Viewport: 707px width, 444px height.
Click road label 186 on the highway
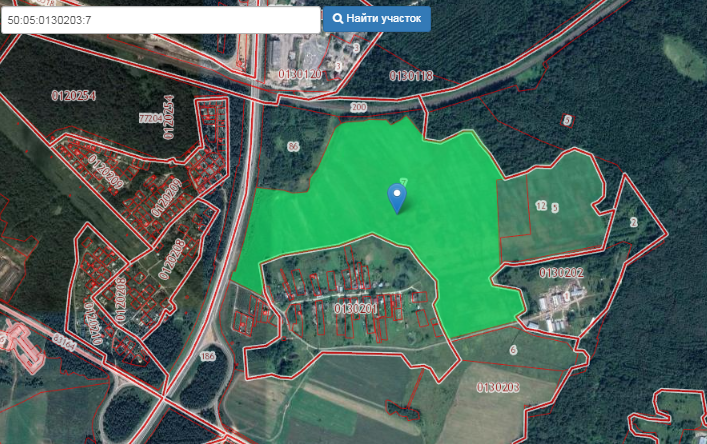pos(208,356)
